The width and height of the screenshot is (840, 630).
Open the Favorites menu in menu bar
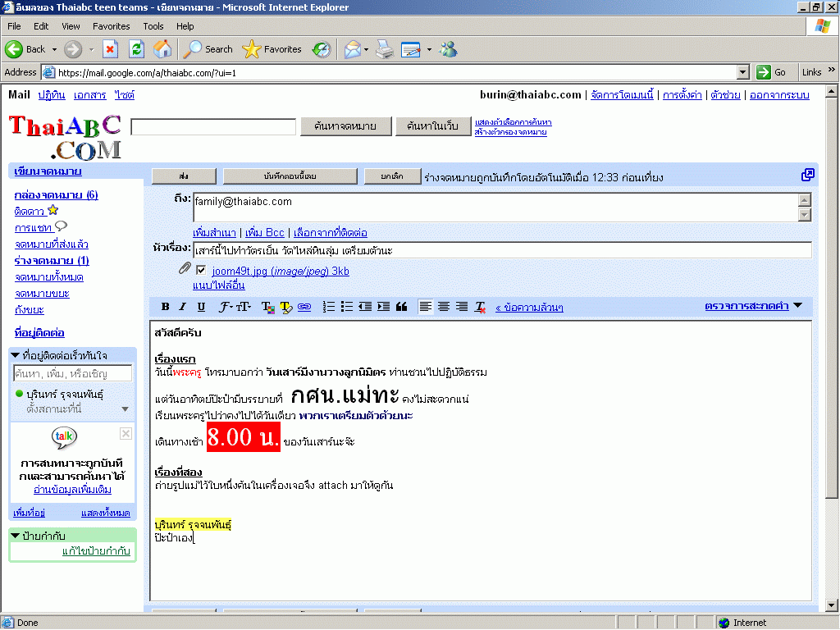[x=111, y=26]
